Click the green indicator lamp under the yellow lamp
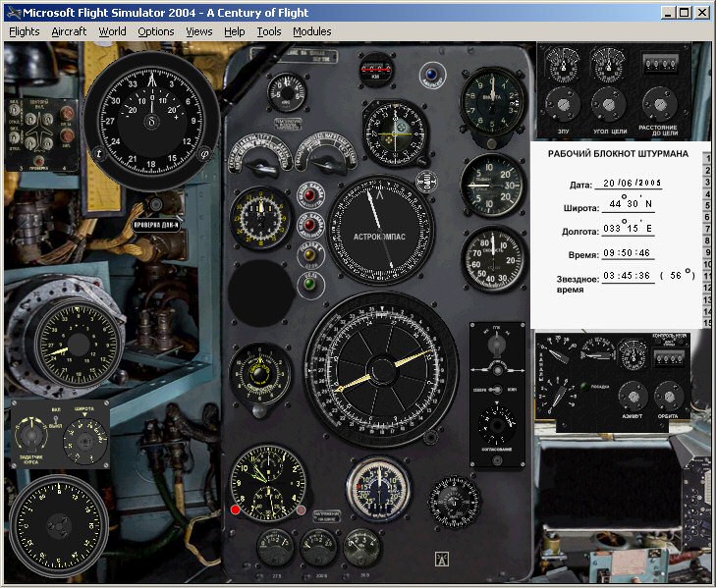This screenshot has height=588, width=716. pos(310,284)
